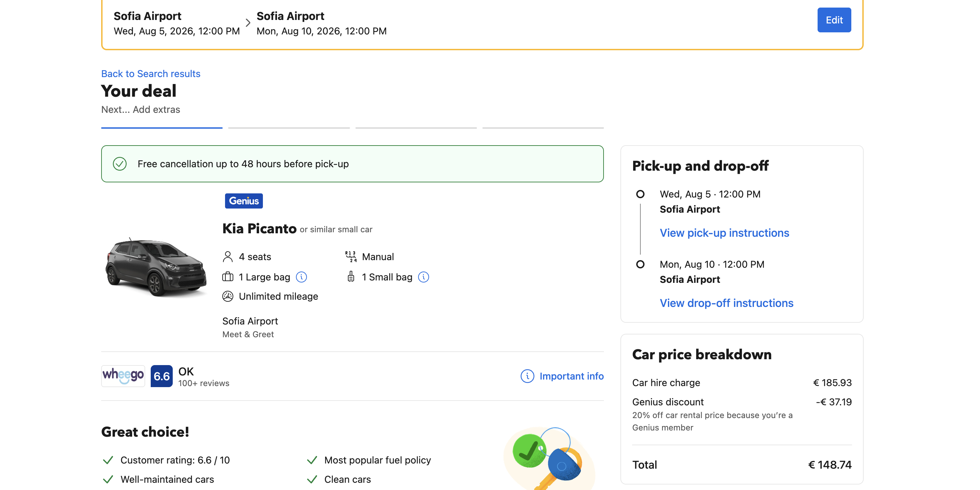Viewport: 980px width, 490px height.
Task: Click the Total € 148.74 value
Action: click(x=830, y=465)
